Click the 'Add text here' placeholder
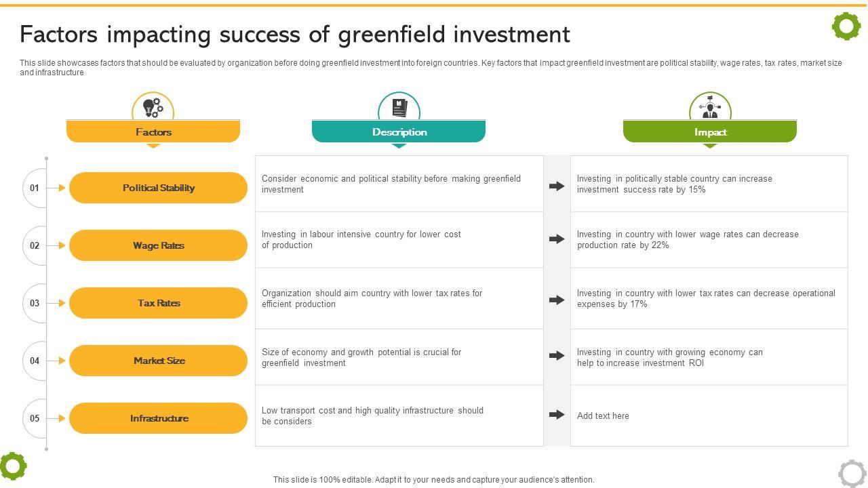The width and height of the screenshot is (868, 488). pos(603,416)
